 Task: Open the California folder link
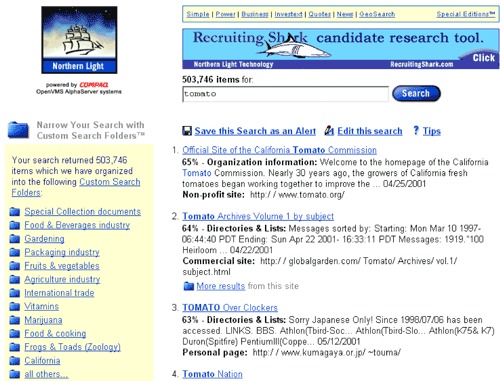tap(42, 361)
